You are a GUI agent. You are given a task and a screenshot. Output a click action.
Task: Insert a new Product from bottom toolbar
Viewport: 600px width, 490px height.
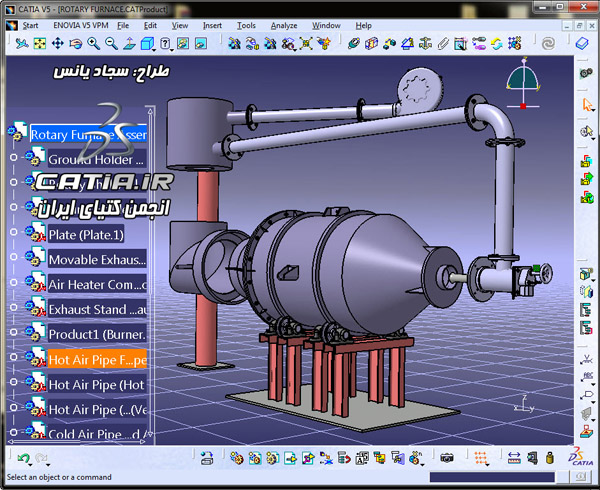pos(254,457)
